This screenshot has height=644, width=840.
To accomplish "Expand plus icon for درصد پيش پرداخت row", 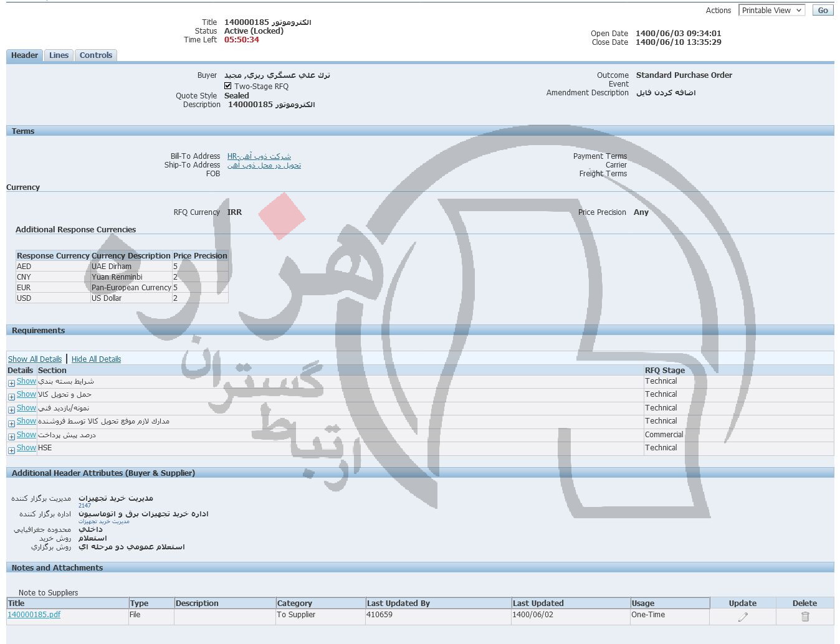I will [11, 437].
